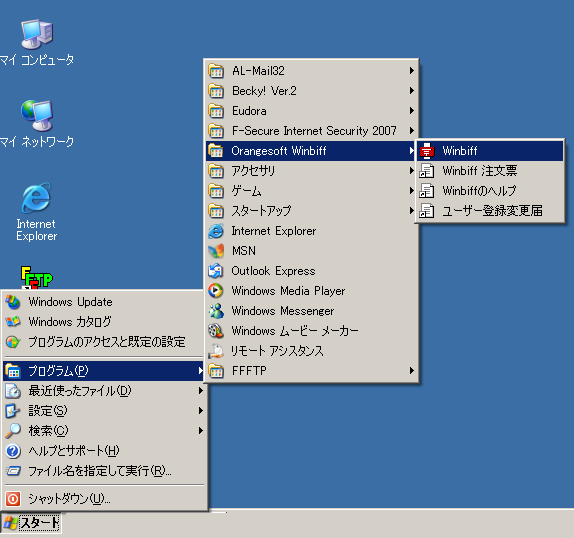Click the Windows カタログ icon
Image resolution: width=574 pixels, height=538 pixels.
pos(13,322)
